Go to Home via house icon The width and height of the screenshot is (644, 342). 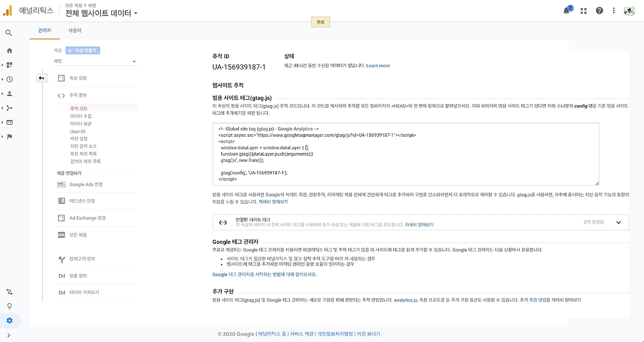point(9,51)
